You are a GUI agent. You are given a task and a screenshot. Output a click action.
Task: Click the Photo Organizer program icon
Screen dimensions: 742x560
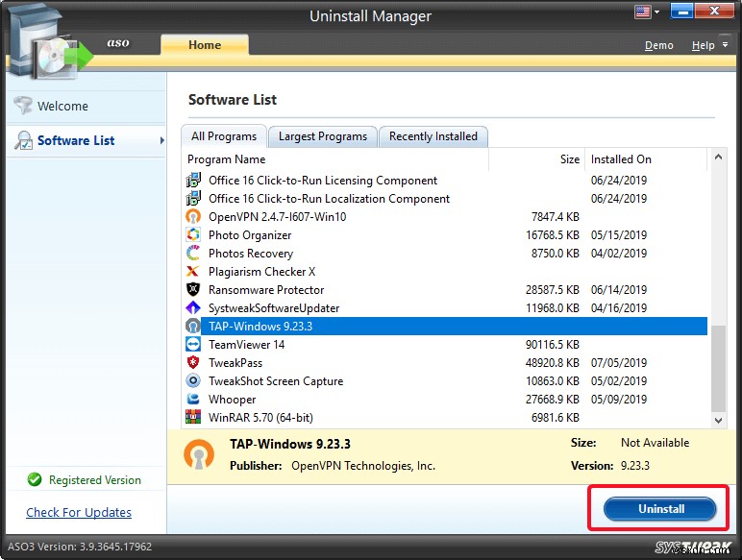tap(192, 234)
